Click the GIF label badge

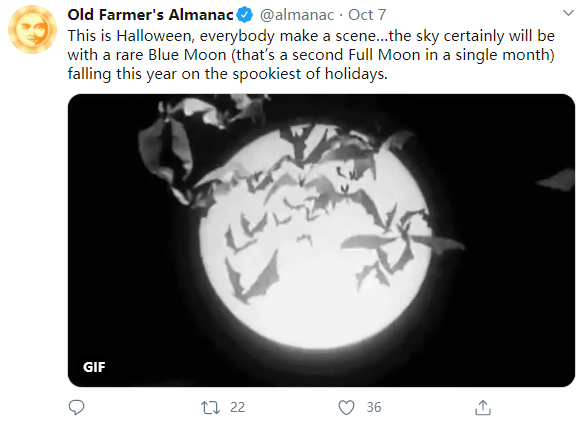click(94, 367)
